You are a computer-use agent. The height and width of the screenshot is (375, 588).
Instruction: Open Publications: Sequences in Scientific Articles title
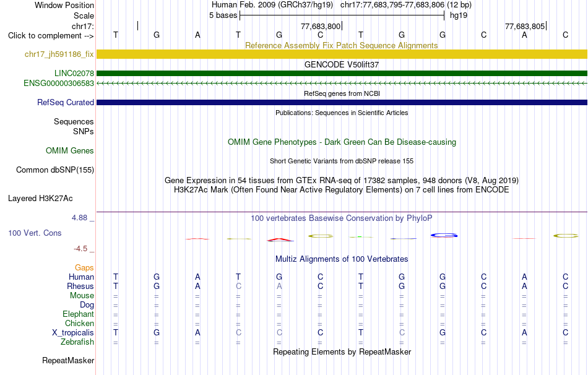(x=342, y=113)
